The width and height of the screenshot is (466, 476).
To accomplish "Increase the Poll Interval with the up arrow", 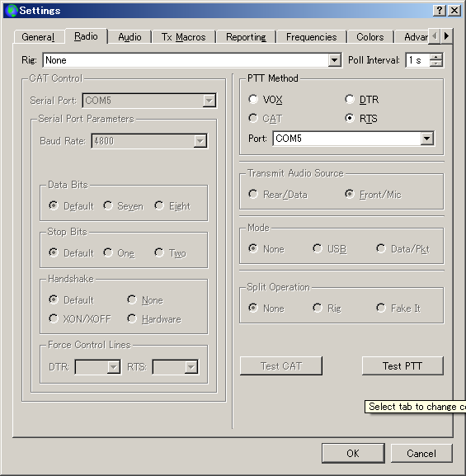I will (x=436, y=57).
